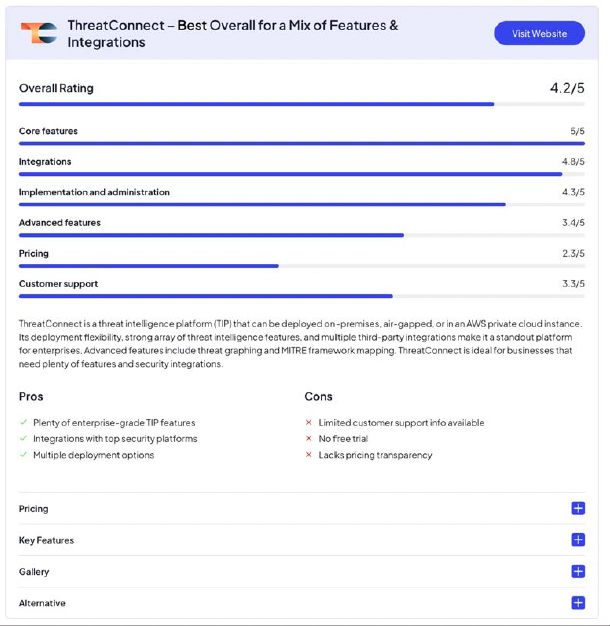Image resolution: width=610 pixels, height=626 pixels.
Task: Click the Integrations rating bar
Action: click(x=300, y=174)
